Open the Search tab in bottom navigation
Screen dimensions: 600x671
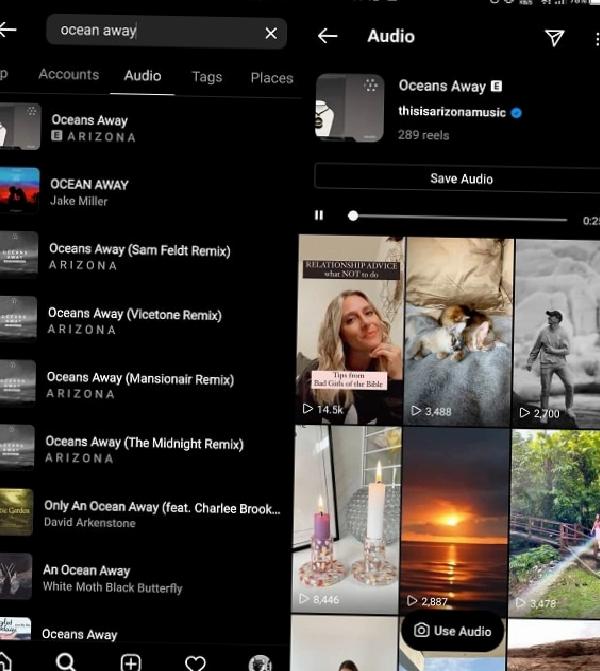(x=65, y=662)
